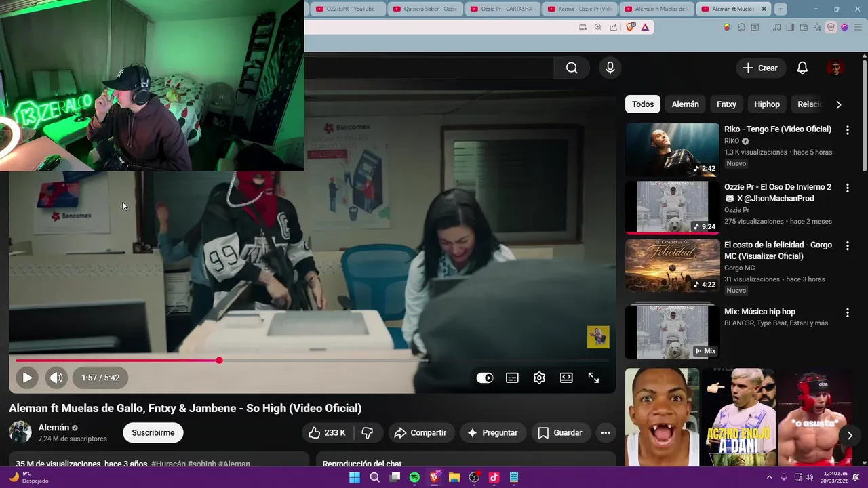The image size is (868, 488).
Task: Select the Hiphop filter chip
Action: (767, 104)
